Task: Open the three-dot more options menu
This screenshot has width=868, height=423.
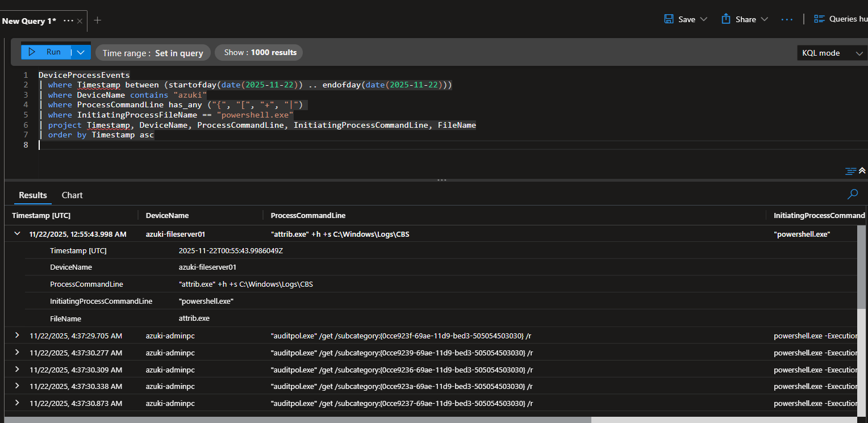Action: point(786,19)
